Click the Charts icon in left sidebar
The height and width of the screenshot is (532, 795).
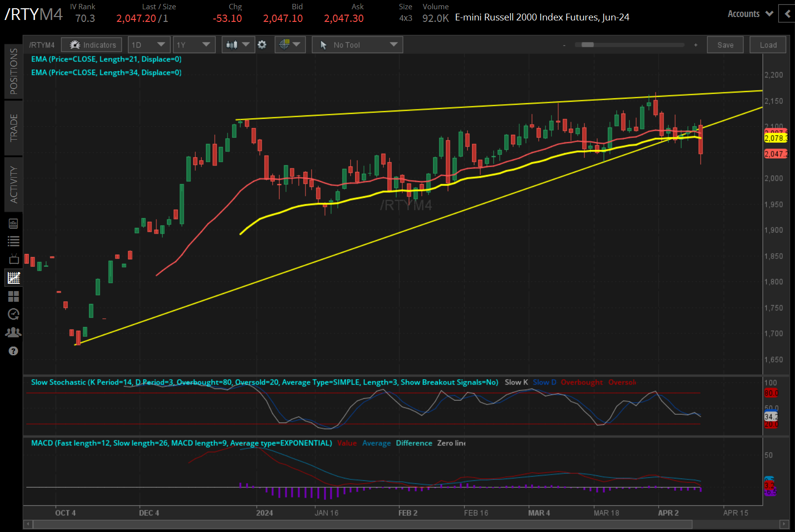coord(14,278)
